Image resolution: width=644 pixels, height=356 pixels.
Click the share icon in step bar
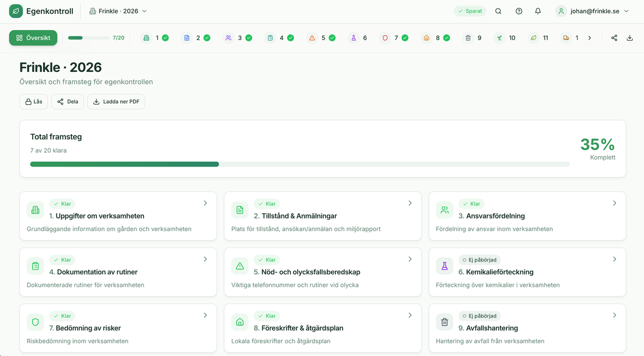[x=614, y=38]
